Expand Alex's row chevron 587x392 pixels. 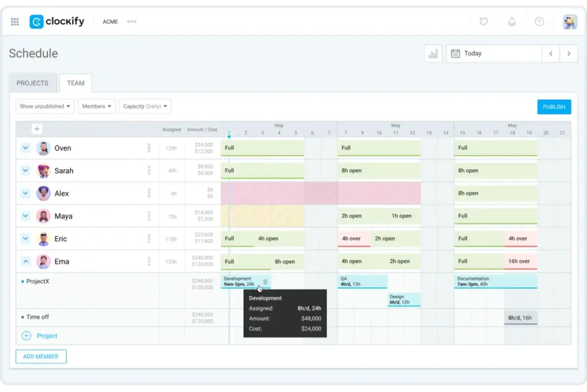coord(25,193)
